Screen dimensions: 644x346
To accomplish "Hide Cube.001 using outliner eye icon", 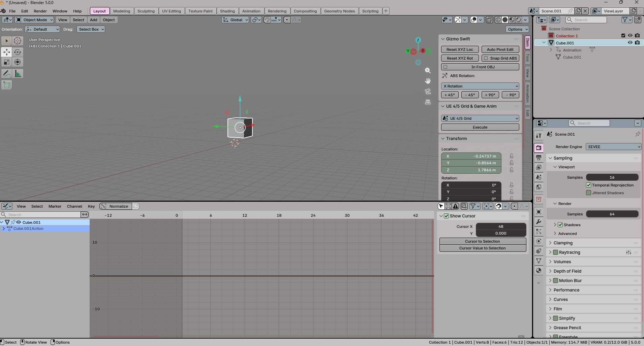I will pos(630,43).
